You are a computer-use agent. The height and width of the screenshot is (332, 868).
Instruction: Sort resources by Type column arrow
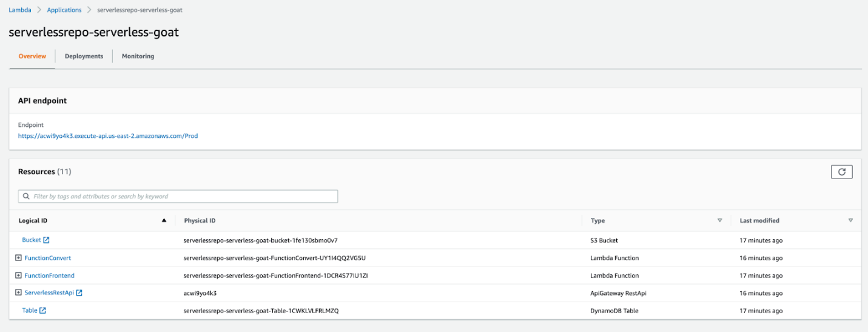(720, 221)
